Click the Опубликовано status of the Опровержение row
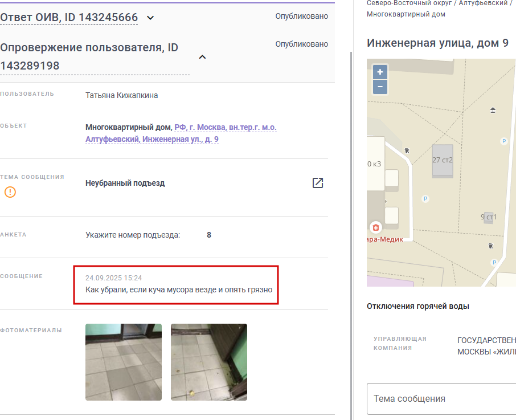 (x=302, y=44)
